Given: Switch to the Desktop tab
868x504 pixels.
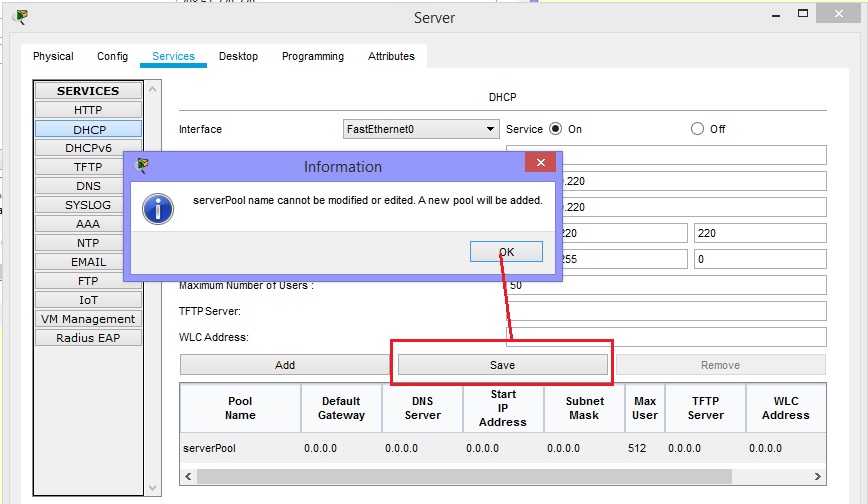Looking at the screenshot, I should pos(238,56).
